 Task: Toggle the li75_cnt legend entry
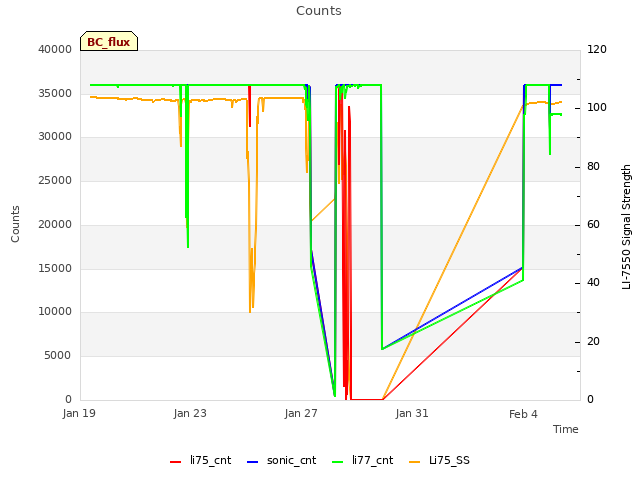click(x=200, y=460)
